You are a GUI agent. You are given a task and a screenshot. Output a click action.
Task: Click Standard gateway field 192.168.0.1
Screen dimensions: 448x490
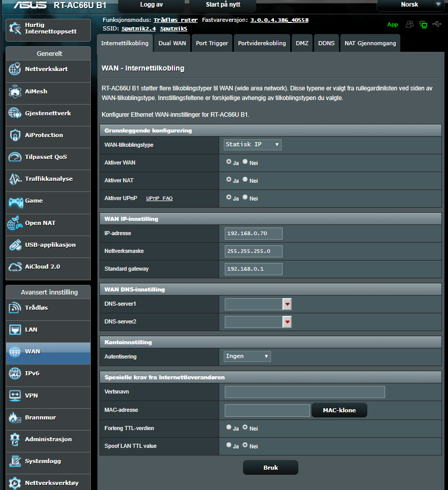click(x=254, y=269)
